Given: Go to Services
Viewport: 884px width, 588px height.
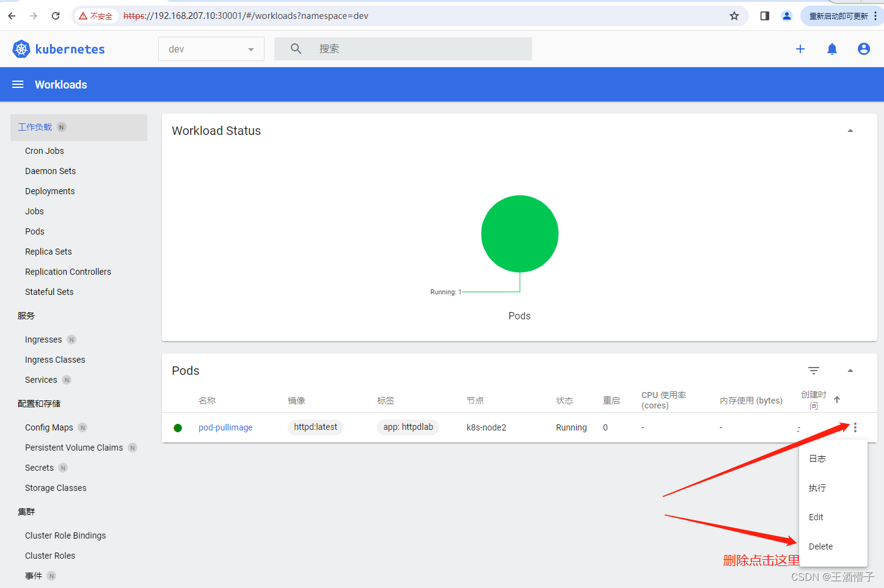Looking at the screenshot, I should point(41,380).
